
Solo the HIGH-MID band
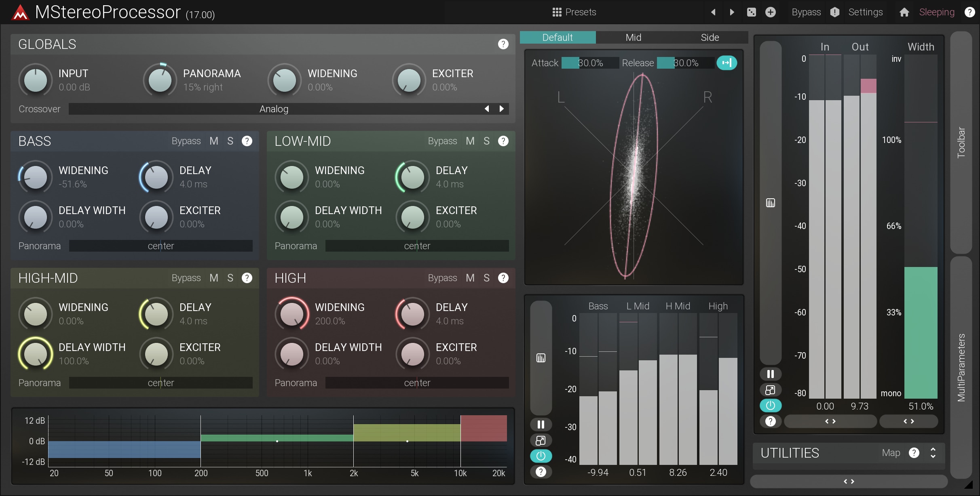[x=230, y=278]
